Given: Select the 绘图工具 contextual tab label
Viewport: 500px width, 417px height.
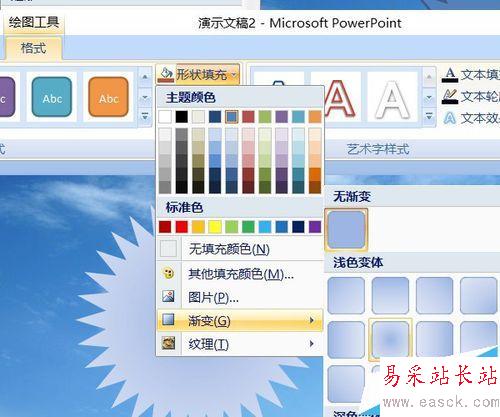Looking at the screenshot, I should (x=34, y=22).
